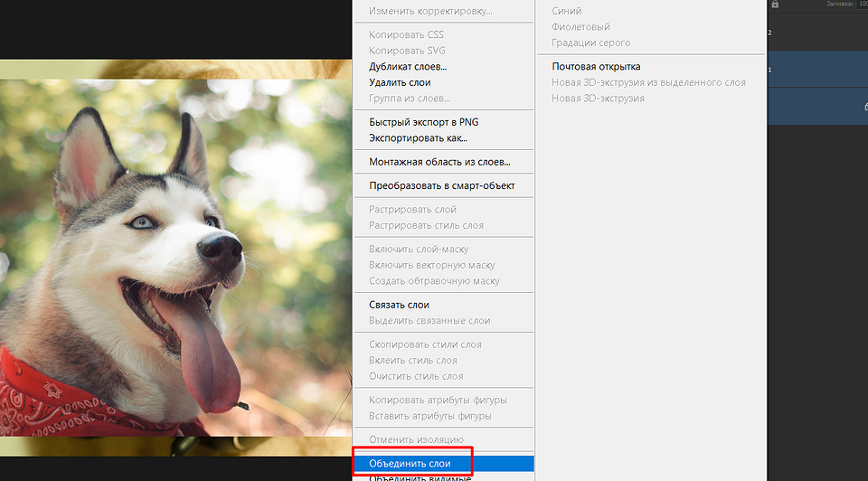
Task: Choose Объединить слои from the context menu
Action: (410, 464)
